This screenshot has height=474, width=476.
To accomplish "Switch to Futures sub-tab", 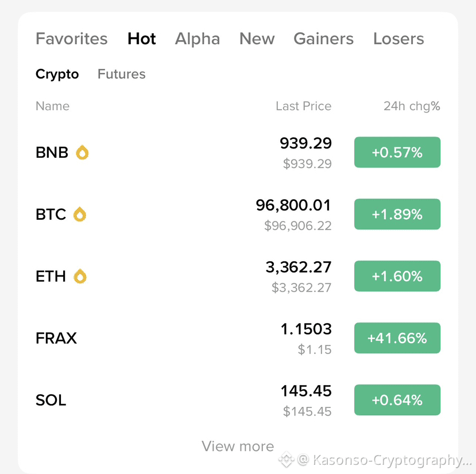I will (122, 74).
